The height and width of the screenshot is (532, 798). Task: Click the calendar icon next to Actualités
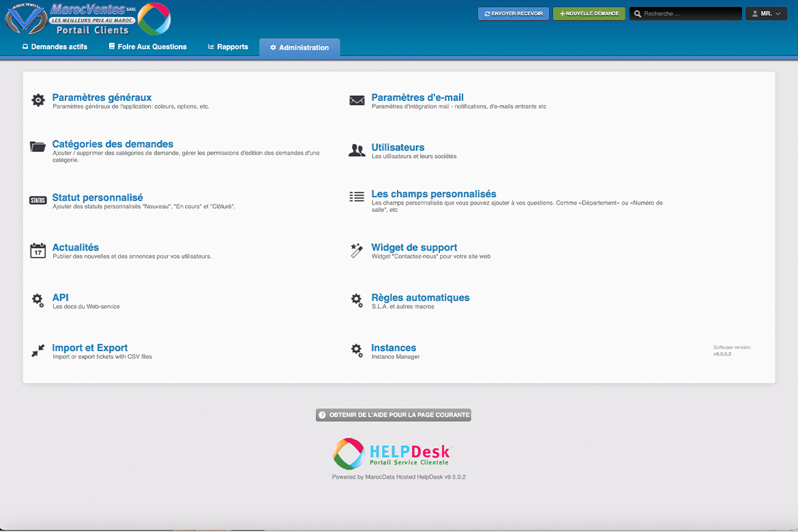[38, 250]
